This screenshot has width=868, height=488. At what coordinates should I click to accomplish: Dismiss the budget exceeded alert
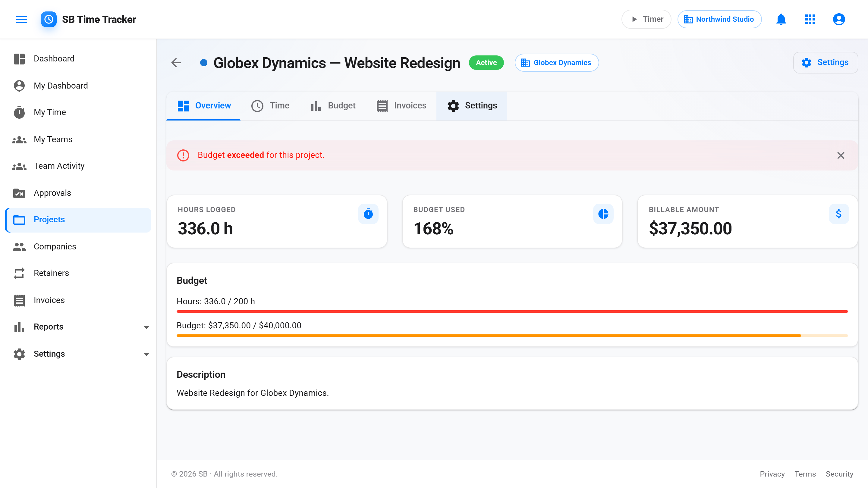(841, 155)
